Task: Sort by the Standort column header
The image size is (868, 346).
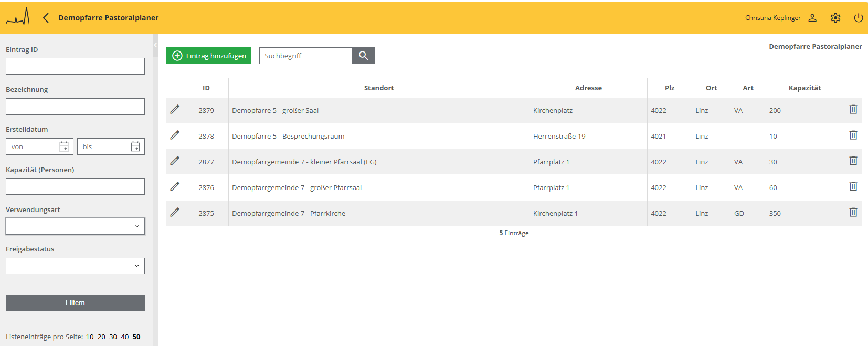Action: (379, 88)
